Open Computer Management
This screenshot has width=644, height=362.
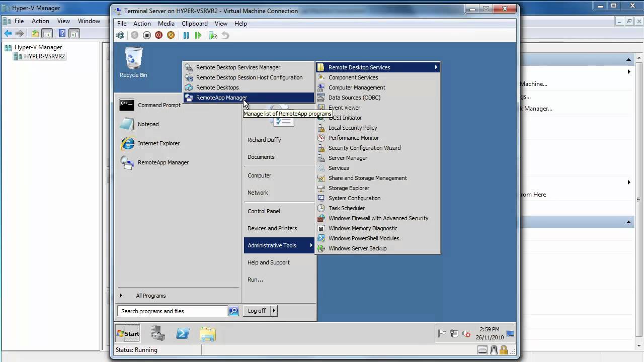(x=378, y=87)
